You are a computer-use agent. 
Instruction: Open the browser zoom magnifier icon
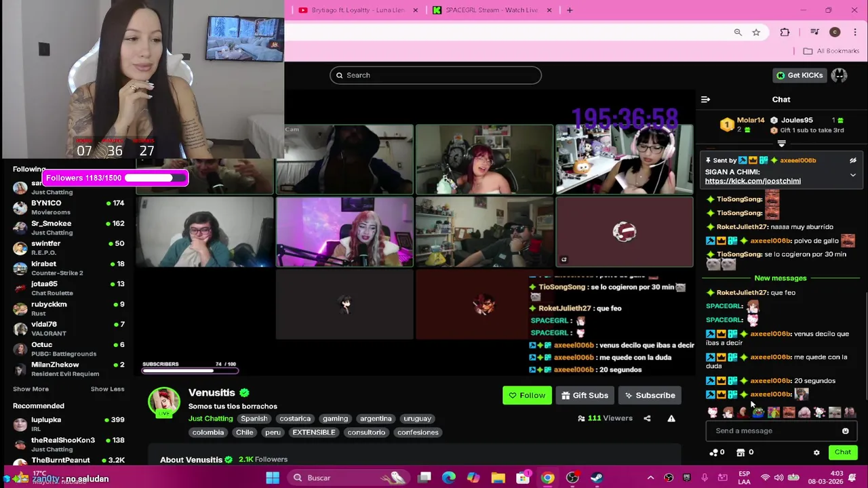738,33
